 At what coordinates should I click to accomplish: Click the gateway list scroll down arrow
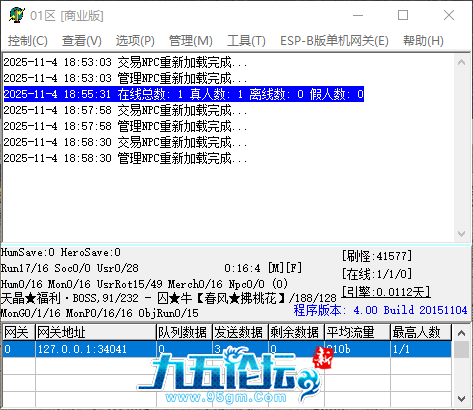coord(461,398)
